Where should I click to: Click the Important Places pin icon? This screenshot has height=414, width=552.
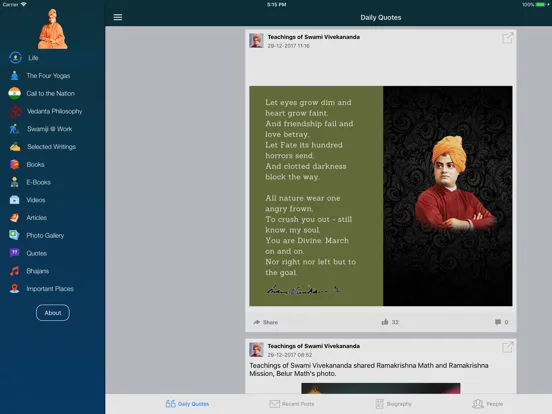pyautogui.click(x=14, y=289)
